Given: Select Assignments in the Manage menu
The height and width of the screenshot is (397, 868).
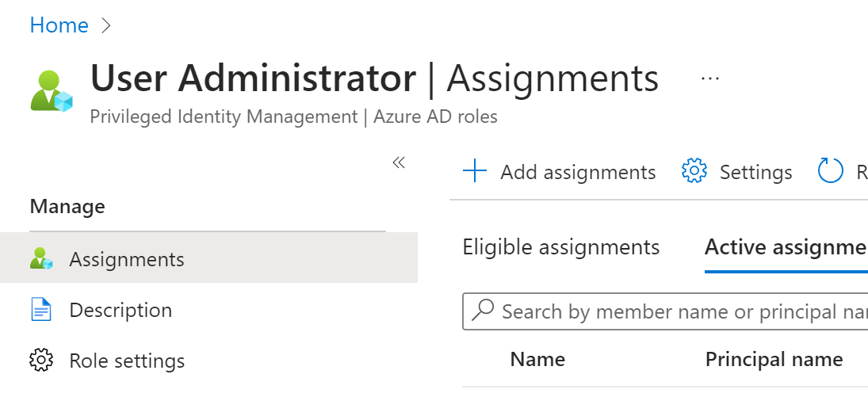Looking at the screenshot, I should 127,259.
